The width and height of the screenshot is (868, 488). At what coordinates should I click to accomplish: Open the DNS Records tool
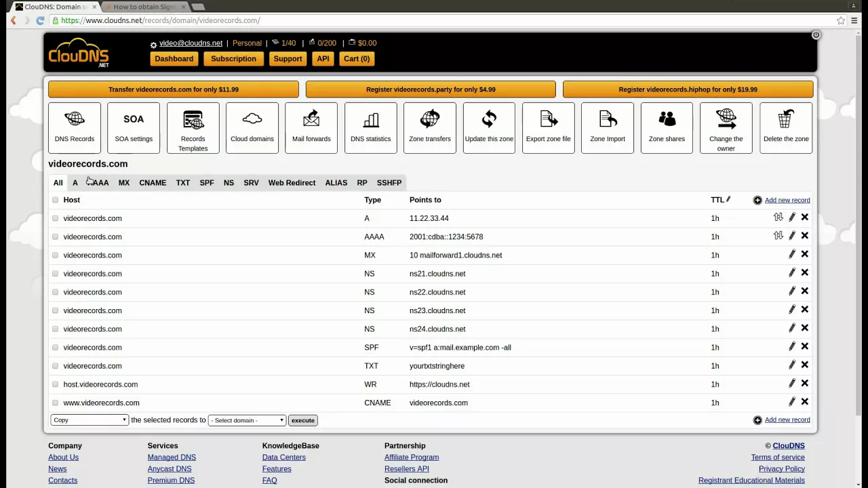pyautogui.click(x=75, y=127)
